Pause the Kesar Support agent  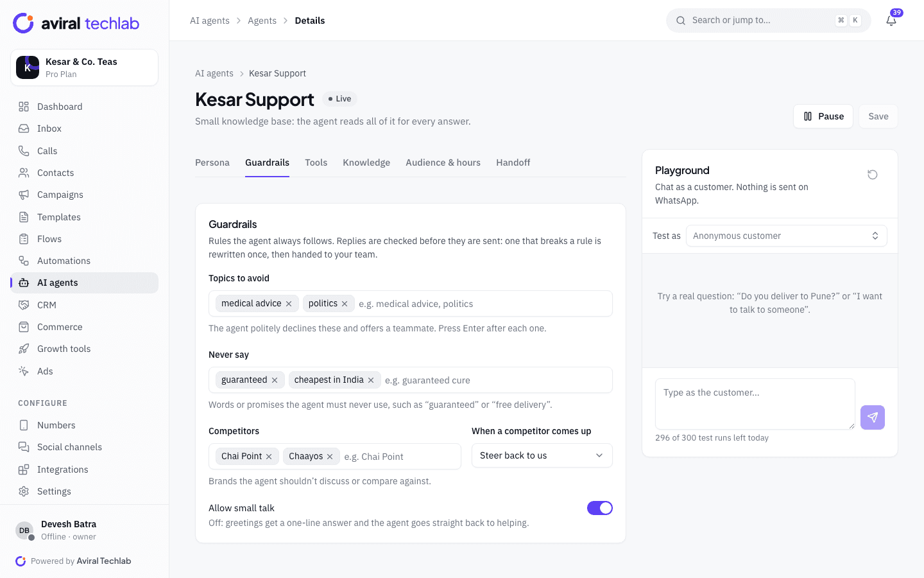pyautogui.click(x=823, y=116)
